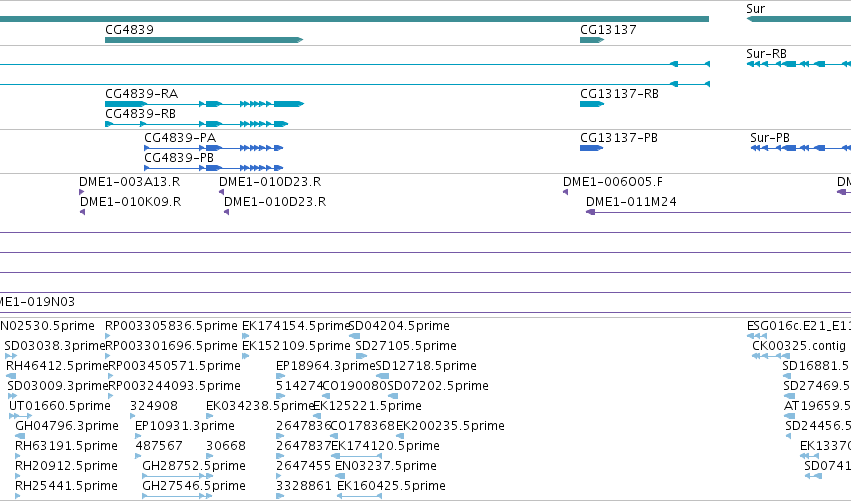Click the RH20912.5prime EST label
Viewport: 851px width, 501px height.
tap(66, 466)
